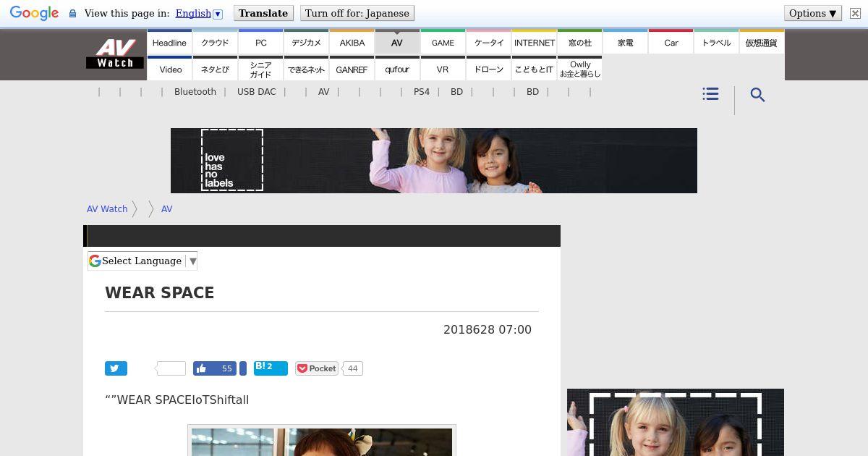Click the Translate button
The image size is (868, 456).
click(263, 13)
